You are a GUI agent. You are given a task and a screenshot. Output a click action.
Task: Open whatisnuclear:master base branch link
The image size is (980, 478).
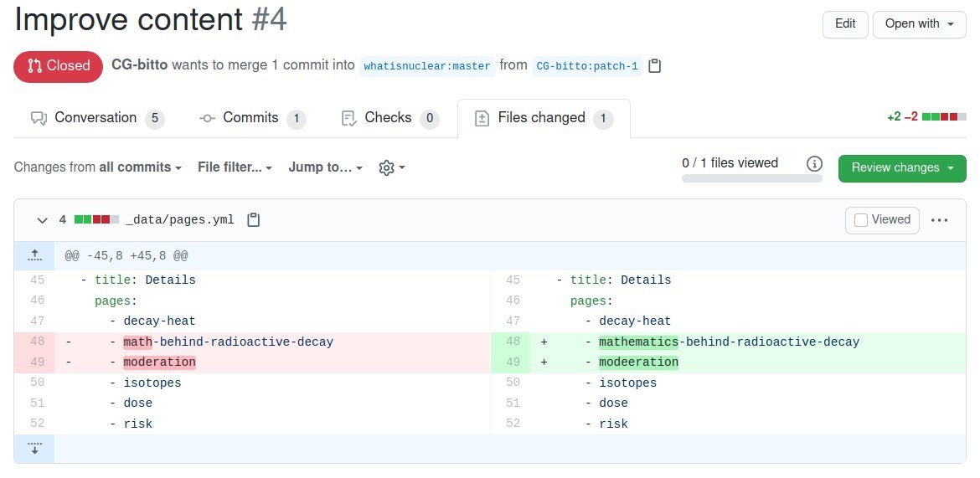(x=427, y=66)
